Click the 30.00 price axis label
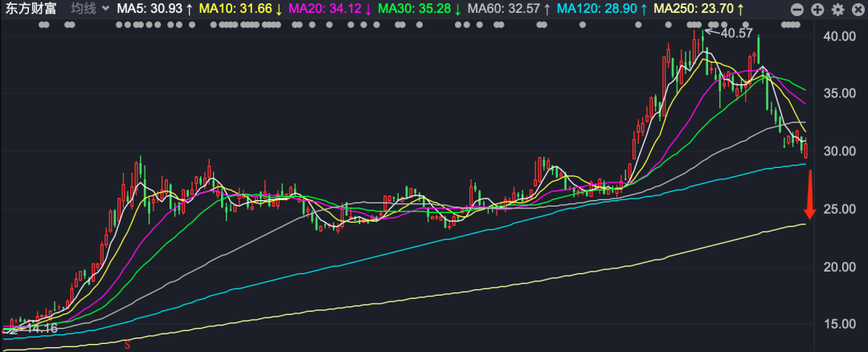 [841, 152]
